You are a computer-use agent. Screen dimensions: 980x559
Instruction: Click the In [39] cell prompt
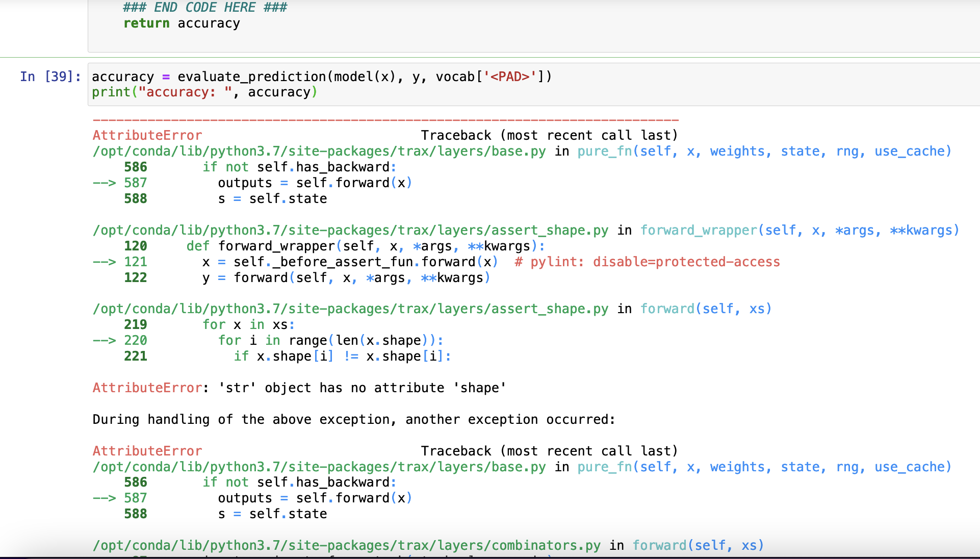click(50, 77)
